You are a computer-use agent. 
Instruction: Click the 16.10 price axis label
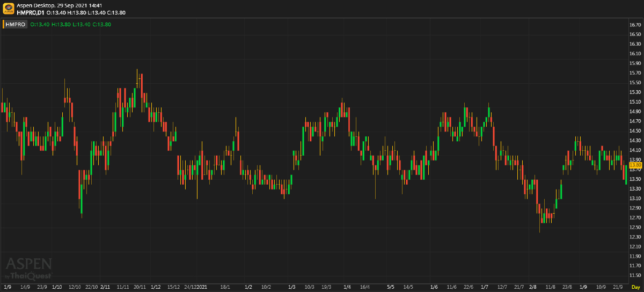click(x=635, y=54)
